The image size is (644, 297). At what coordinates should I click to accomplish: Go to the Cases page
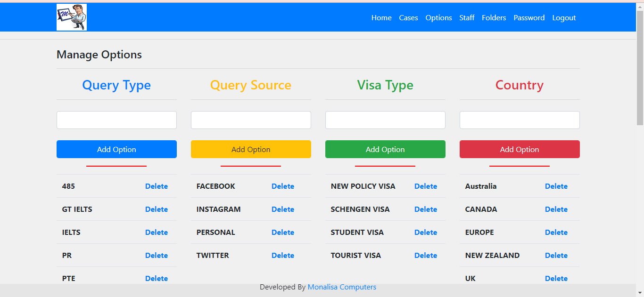(x=408, y=18)
